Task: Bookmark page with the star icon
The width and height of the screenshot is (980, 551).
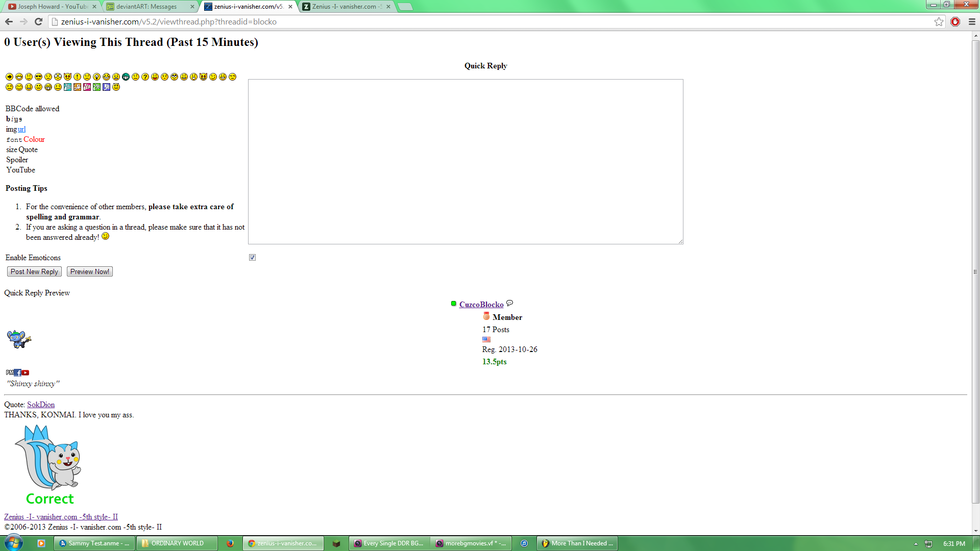Action: pos(939,21)
